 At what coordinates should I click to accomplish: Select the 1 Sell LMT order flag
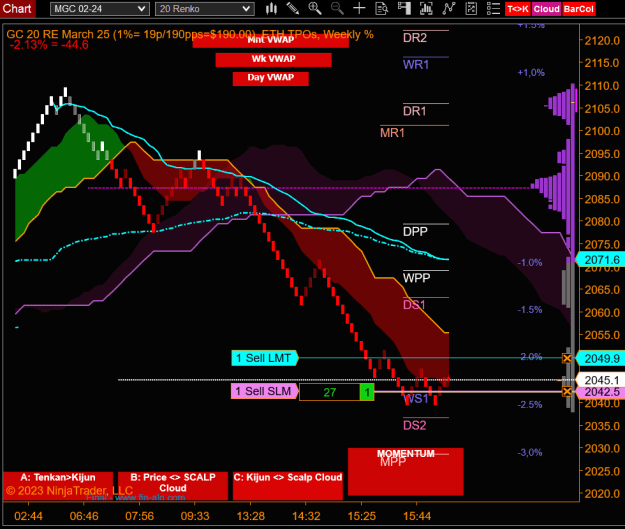point(265,358)
